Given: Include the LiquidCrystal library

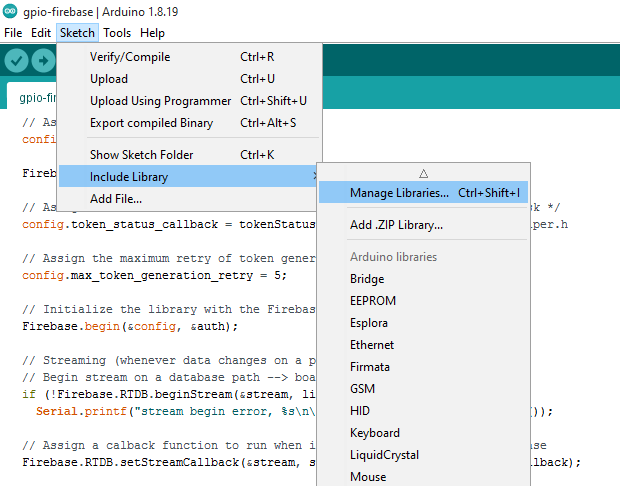Looking at the screenshot, I should tap(384, 455).
